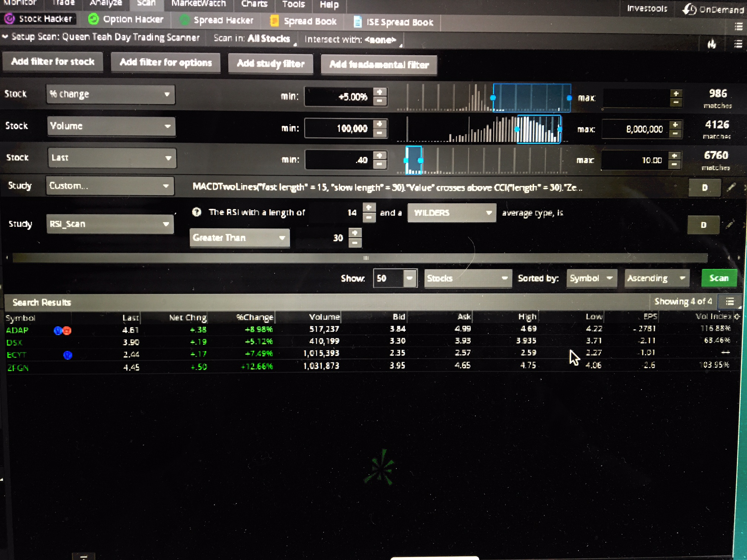Expand the Greater Than condition dropdown
The image size is (747, 560).
point(239,238)
